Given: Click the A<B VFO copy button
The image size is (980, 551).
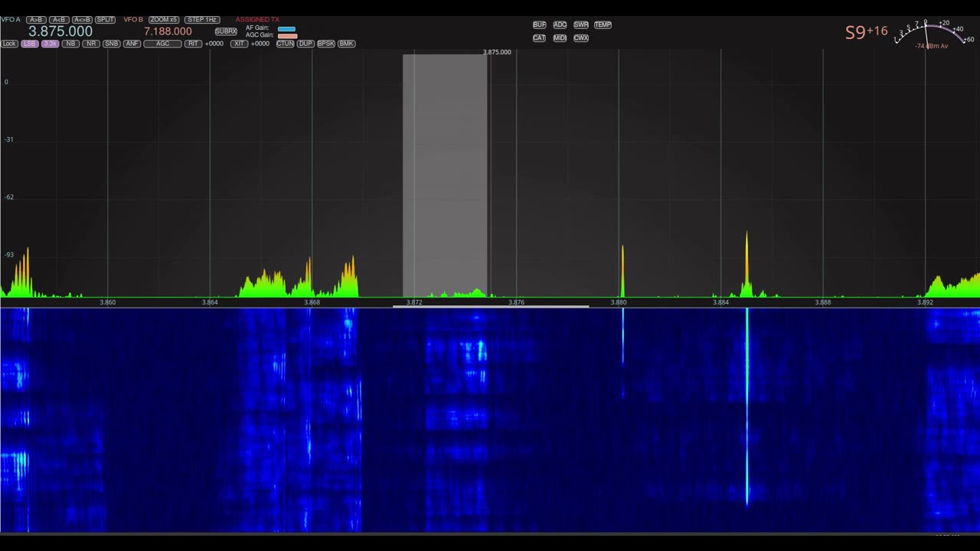Looking at the screenshot, I should 59,20.
